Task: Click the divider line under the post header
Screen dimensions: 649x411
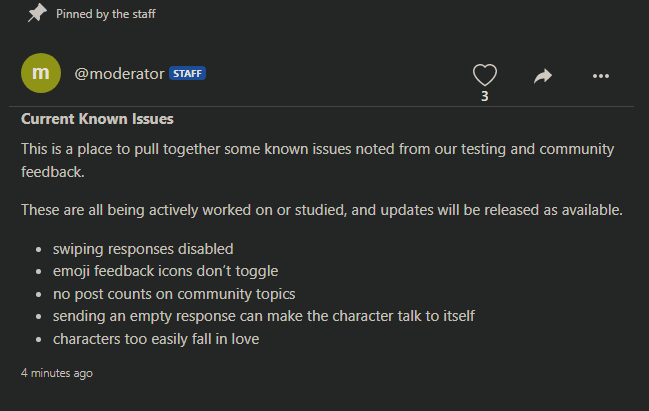Action: coord(321,106)
